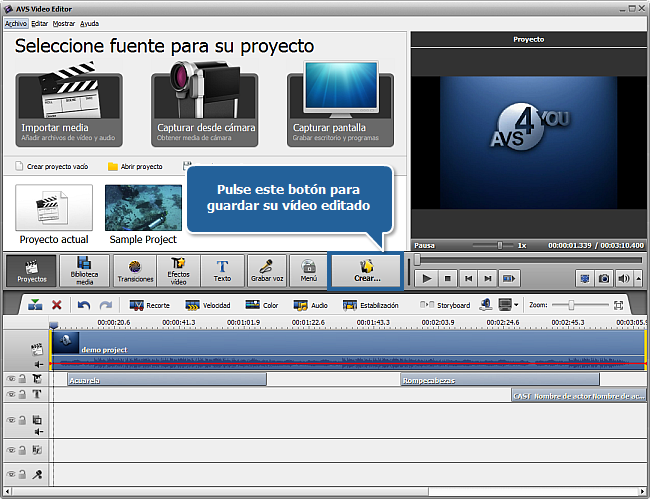Stop the preview playback

[448, 279]
